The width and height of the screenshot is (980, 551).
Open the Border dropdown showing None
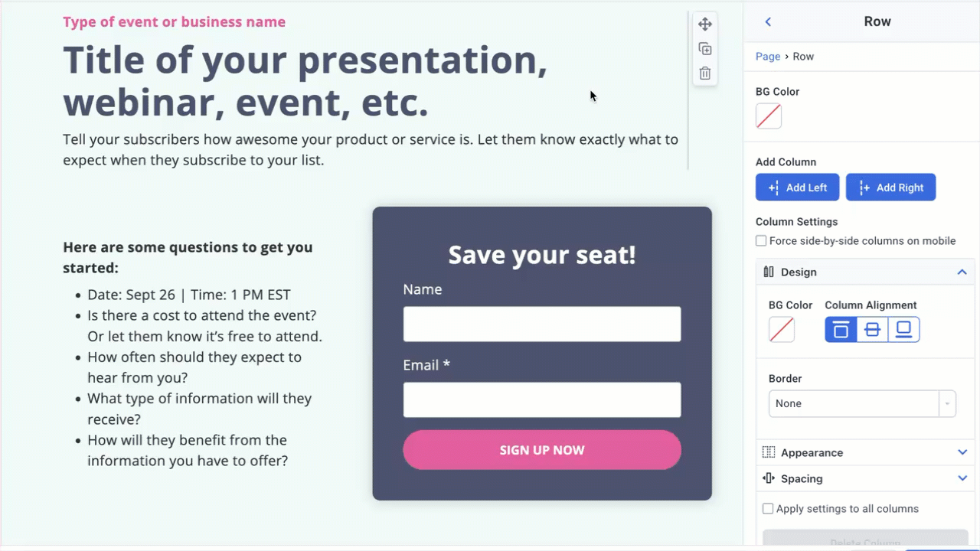(862, 403)
